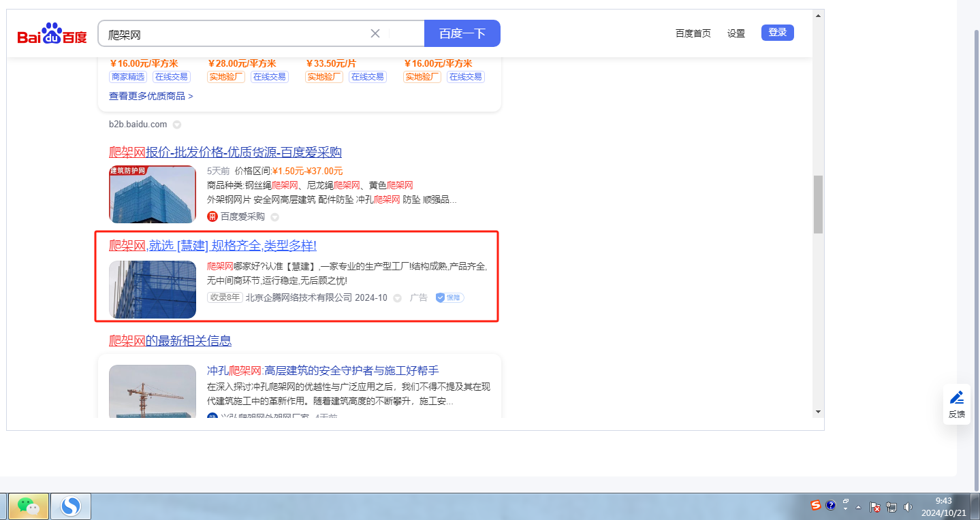980x520 pixels.
Task: Open 查看更多优质商品 link
Action: (151, 96)
